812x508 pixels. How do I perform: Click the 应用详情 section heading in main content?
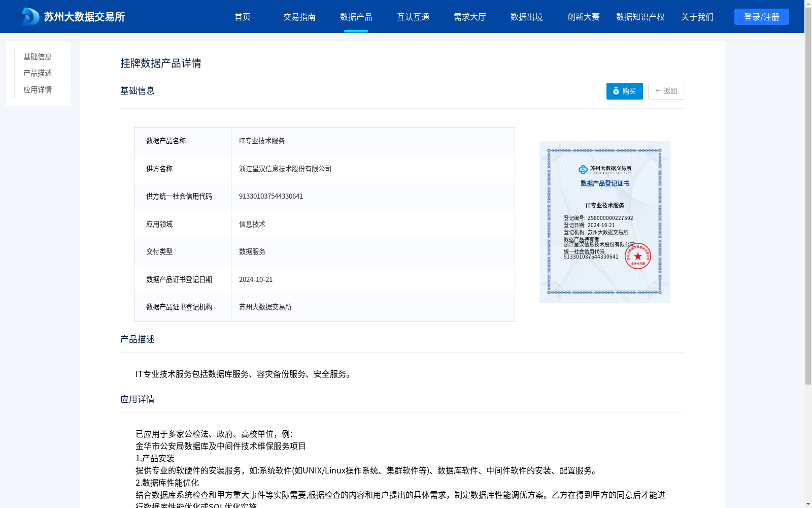138,399
